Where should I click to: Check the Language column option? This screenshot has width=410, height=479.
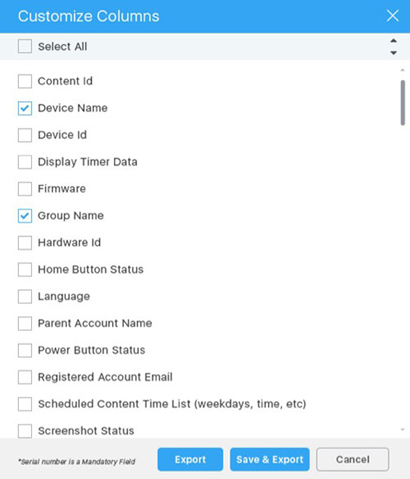[x=25, y=296]
